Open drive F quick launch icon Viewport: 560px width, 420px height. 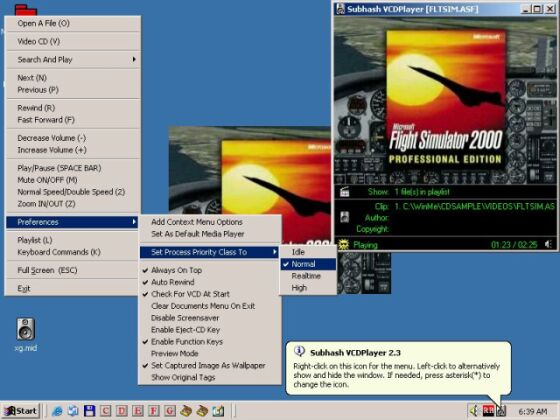coord(154,411)
